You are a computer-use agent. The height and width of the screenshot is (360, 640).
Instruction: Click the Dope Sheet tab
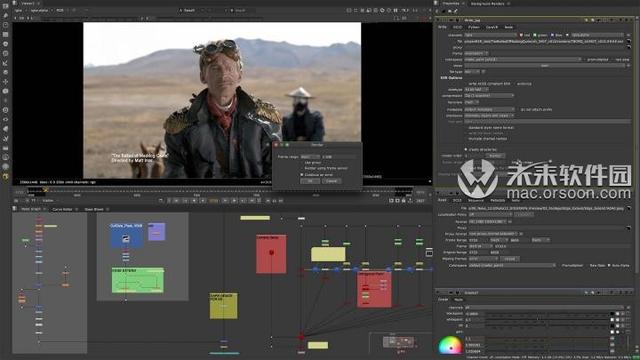pos(94,209)
